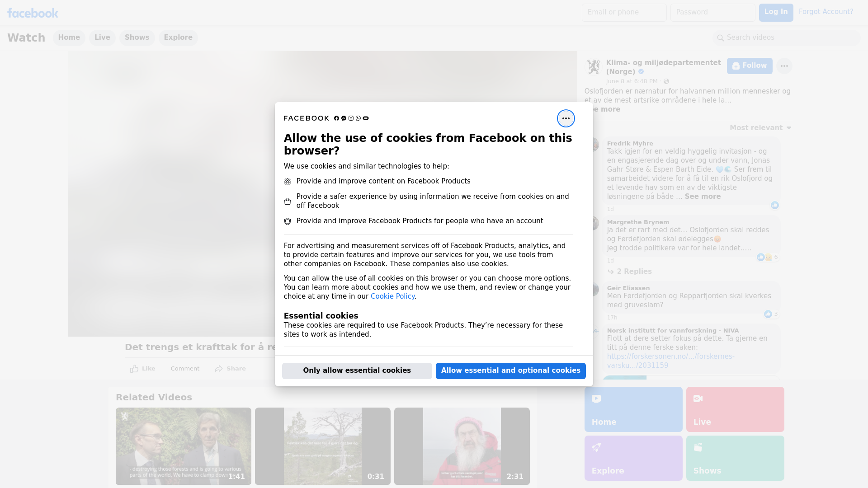Viewport: 868px width, 488px height.
Task: Open the Shows tile in sidebar
Action: pos(735,458)
